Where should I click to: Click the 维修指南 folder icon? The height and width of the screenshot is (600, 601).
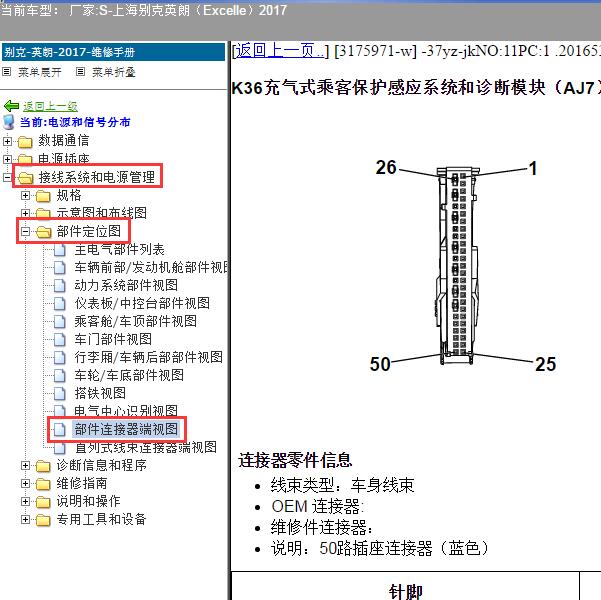click(x=43, y=484)
